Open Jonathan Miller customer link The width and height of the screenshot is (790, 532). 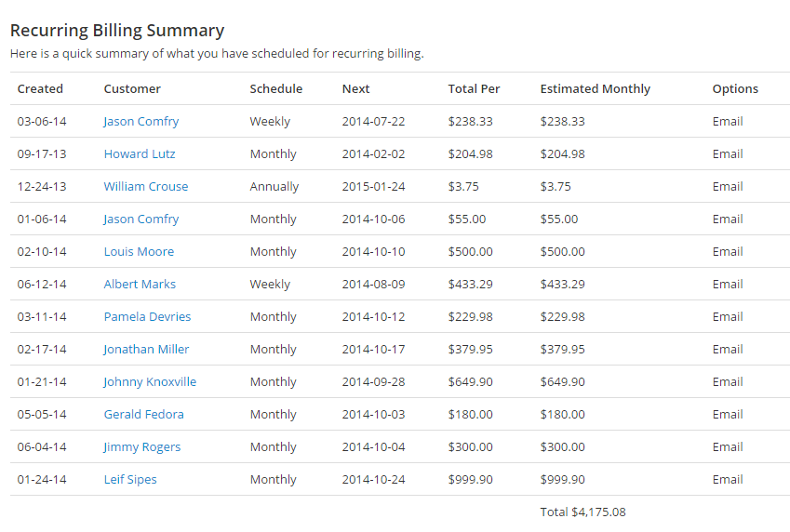tap(146, 349)
